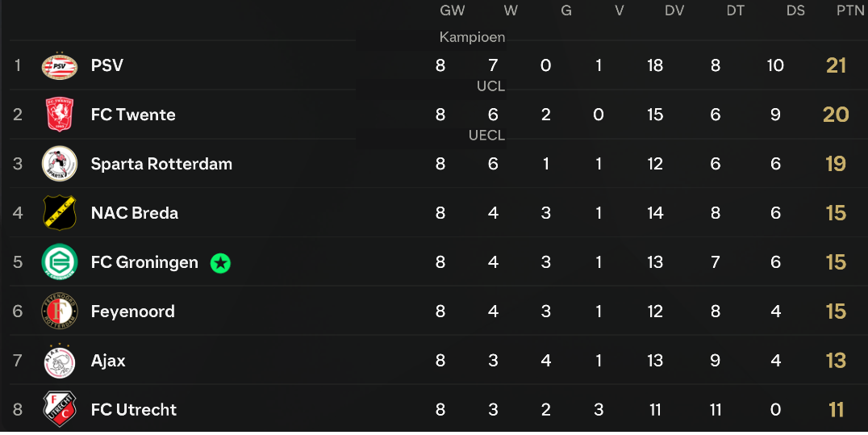This screenshot has width=868, height=435.
Task: Click PSV's 21 points value
Action: 836,65
